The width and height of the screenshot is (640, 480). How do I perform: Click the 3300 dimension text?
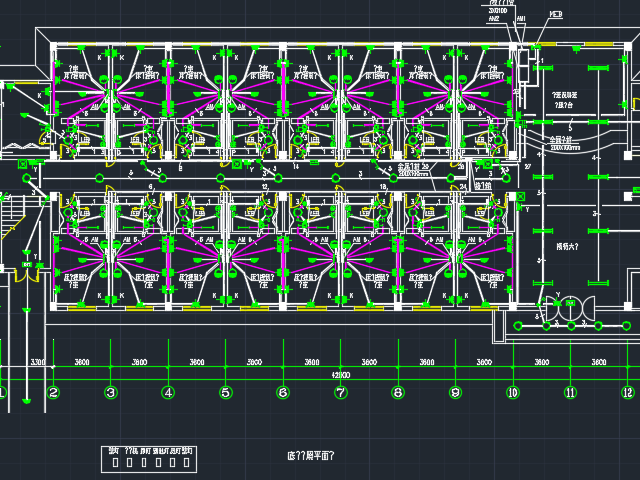(x=38, y=361)
